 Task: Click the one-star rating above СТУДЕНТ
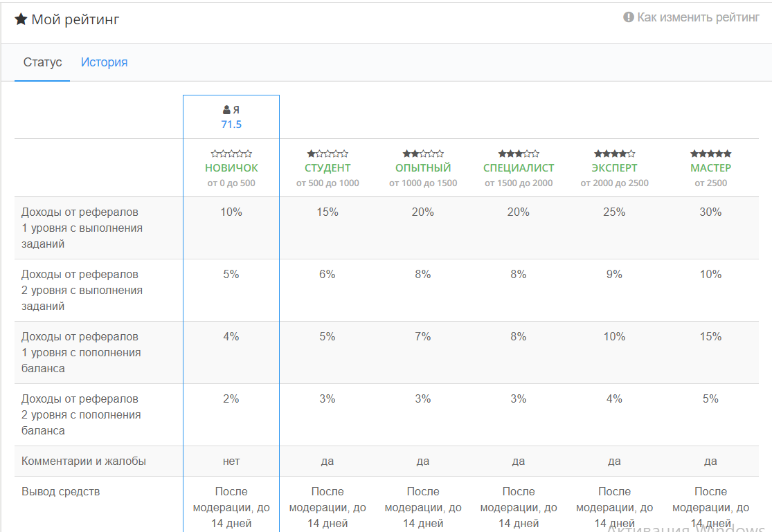point(327,154)
